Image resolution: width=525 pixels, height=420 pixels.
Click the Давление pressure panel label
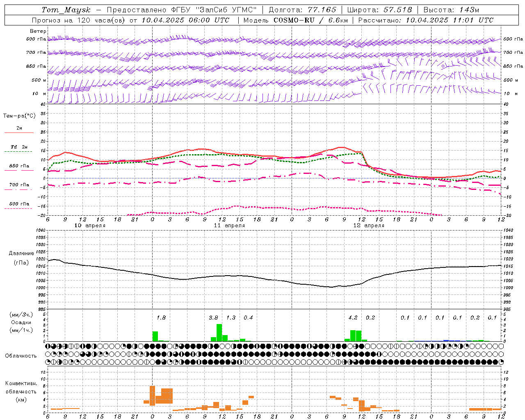(21, 253)
